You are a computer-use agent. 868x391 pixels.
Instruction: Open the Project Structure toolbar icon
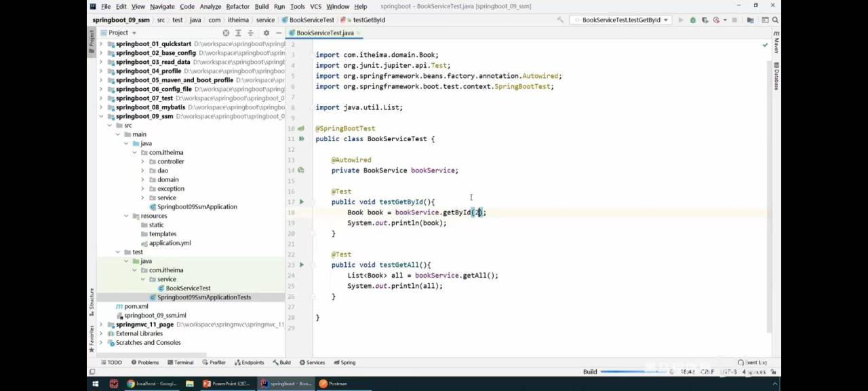pyautogui.click(x=750, y=20)
